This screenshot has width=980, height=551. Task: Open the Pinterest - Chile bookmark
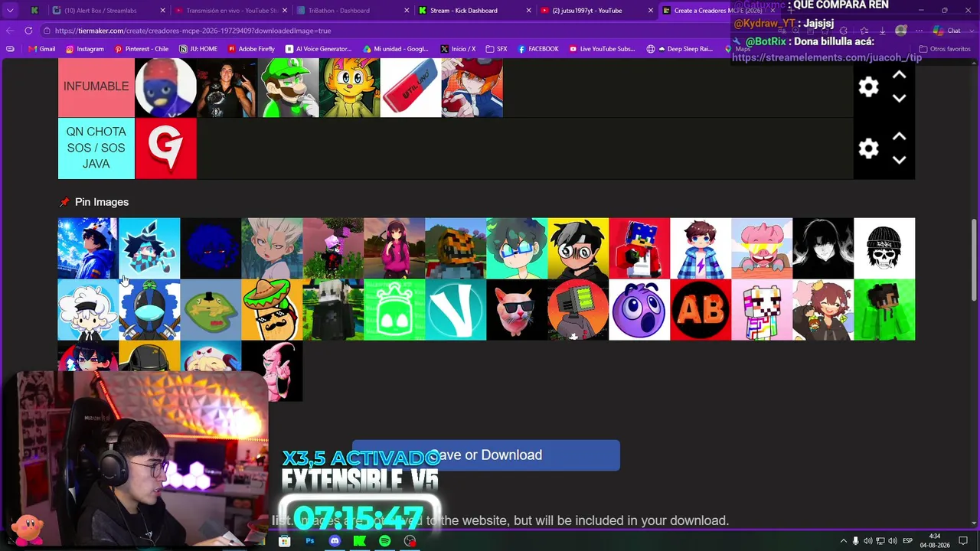(x=141, y=49)
